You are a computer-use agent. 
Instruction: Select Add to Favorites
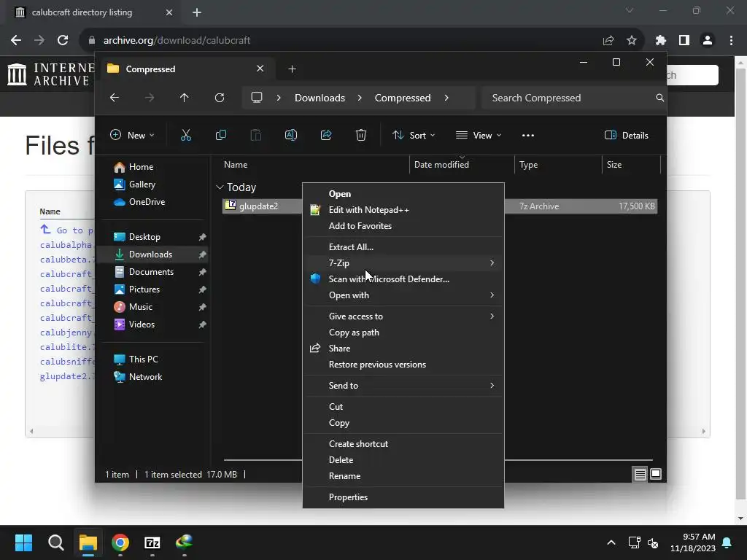(x=403, y=226)
